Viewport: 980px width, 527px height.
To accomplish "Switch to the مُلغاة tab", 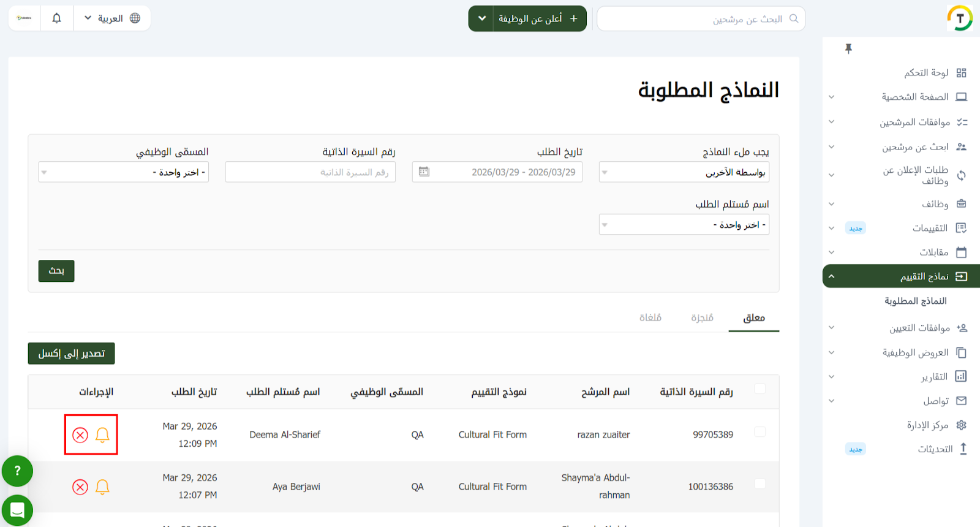I will (x=650, y=318).
